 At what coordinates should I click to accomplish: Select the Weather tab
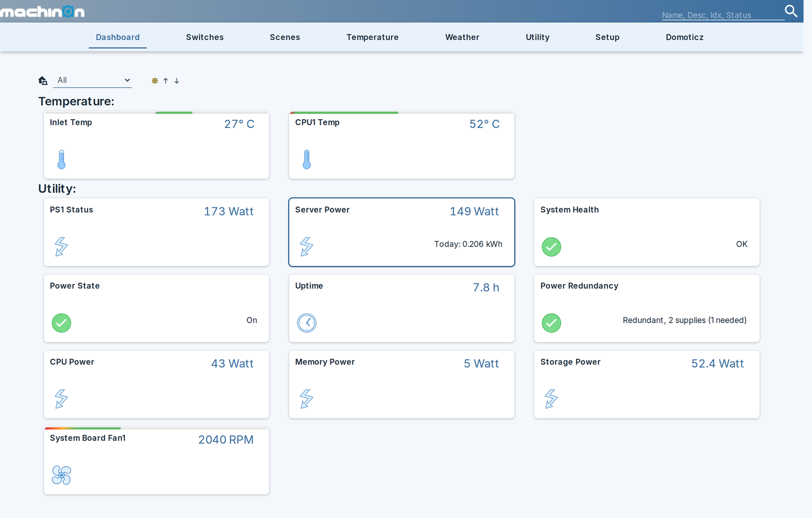point(462,37)
